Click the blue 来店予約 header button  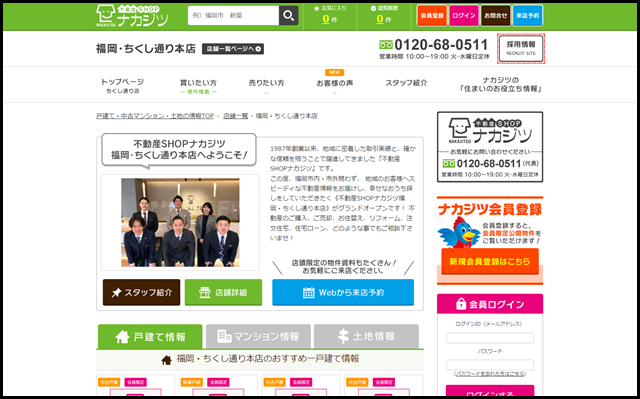click(527, 16)
